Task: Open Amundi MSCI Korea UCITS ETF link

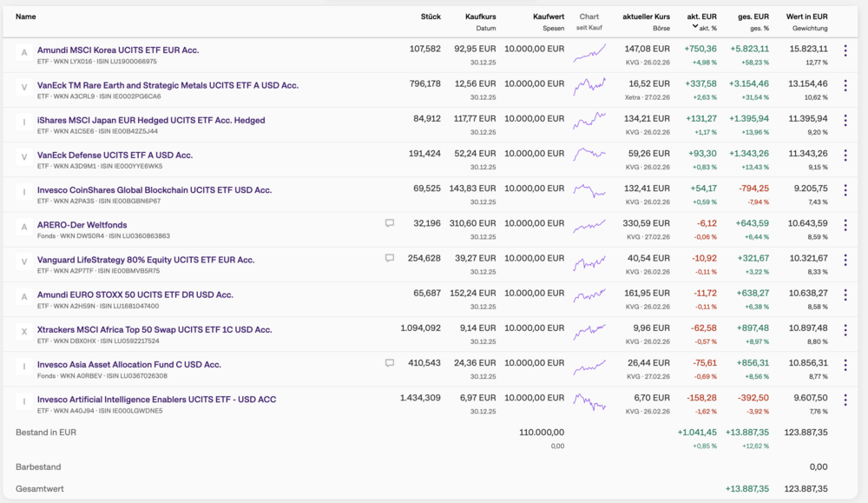Action: click(x=118, y=50)
